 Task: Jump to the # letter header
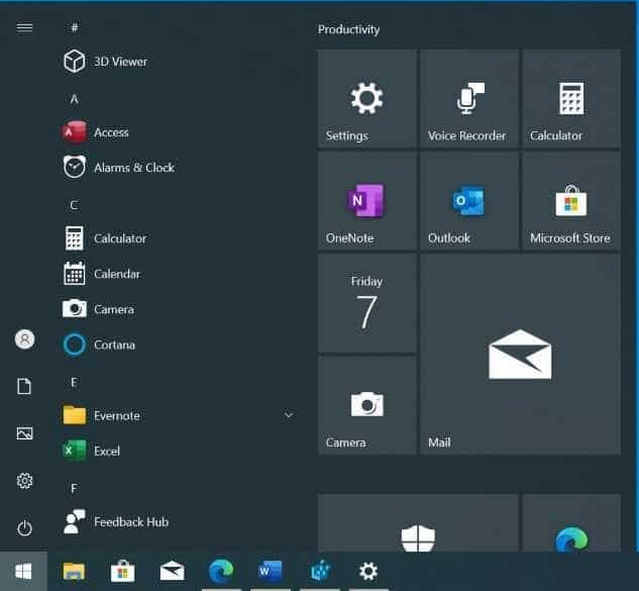click(x=75, y=27)
